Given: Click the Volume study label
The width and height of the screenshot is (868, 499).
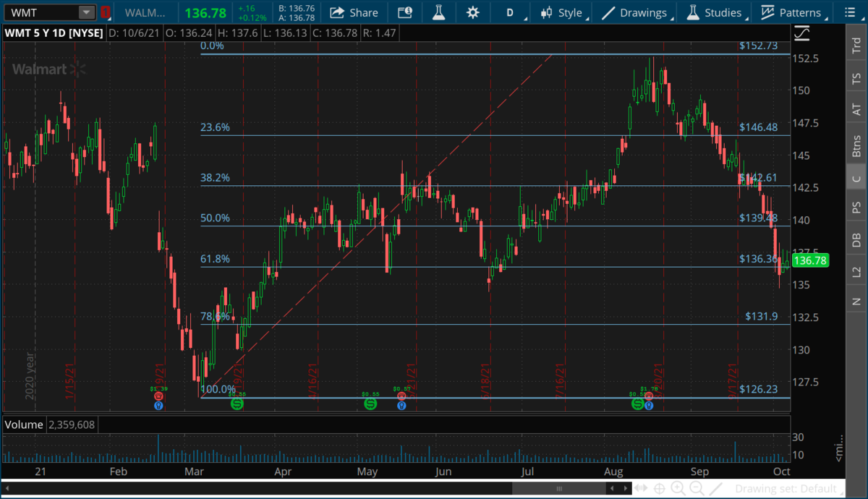Looking at the screenshot, I should 24,425.
